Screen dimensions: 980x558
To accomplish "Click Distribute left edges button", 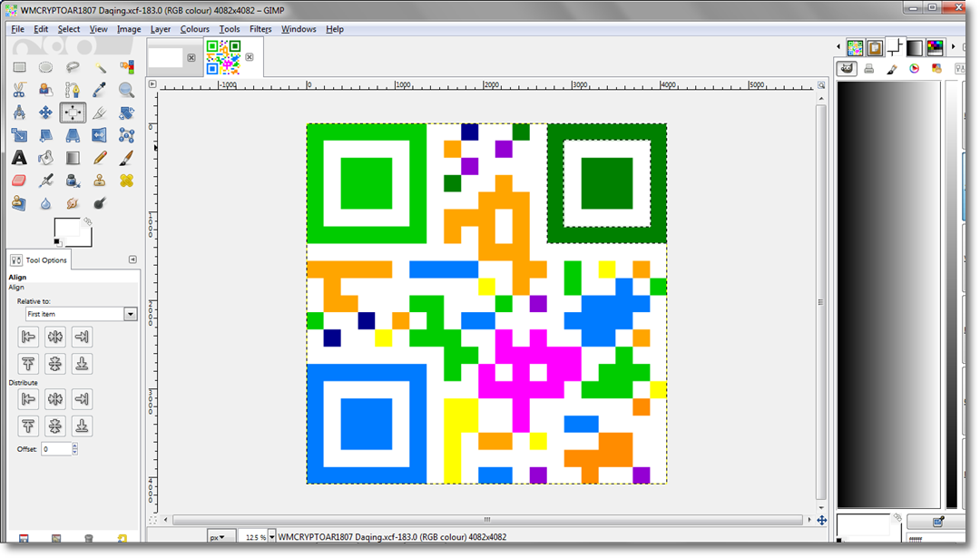I will pos(28,398).
